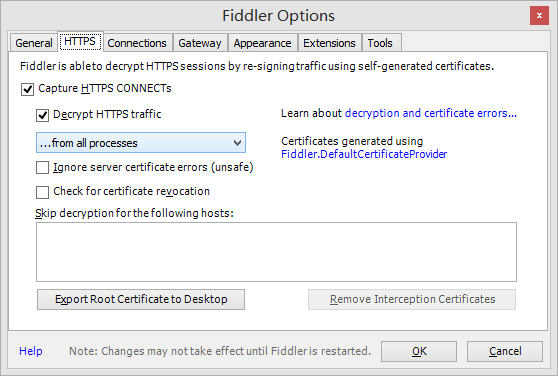Viewport: 558px width, 376px height.
Task: Click Remove Interception Certificates button
Action: click(x=412, y=300)
